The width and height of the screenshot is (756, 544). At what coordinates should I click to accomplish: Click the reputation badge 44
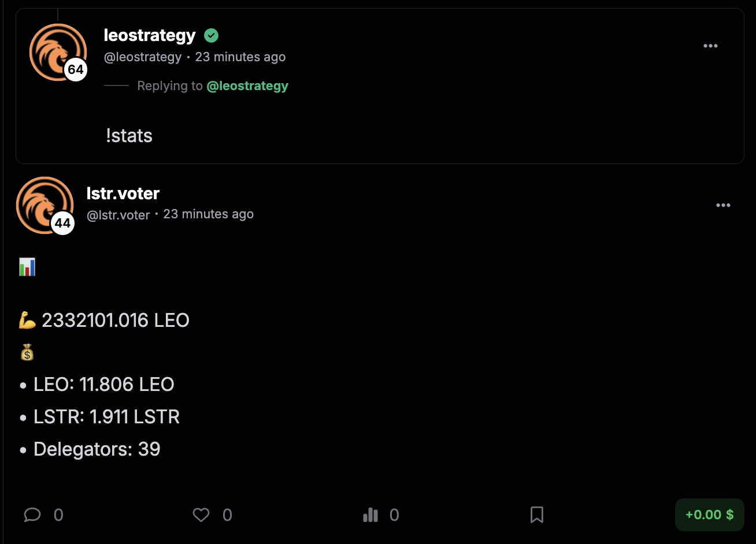[62, 223]
